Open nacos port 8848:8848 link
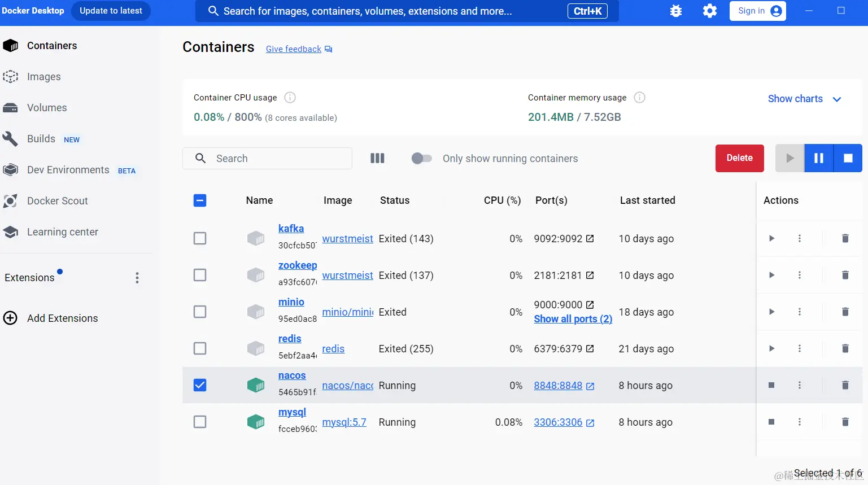 click(558, 386)
